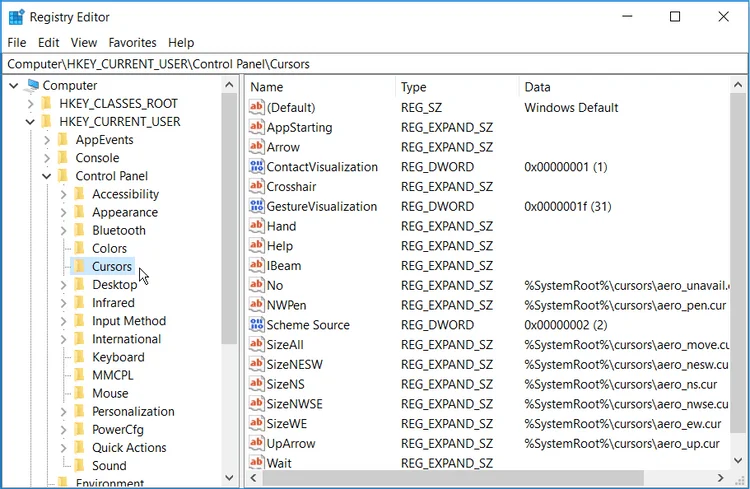The height and width of the screenshot is (489, 750).
Task: Click values pane right scroll arrow
Action: click(720, 478)
